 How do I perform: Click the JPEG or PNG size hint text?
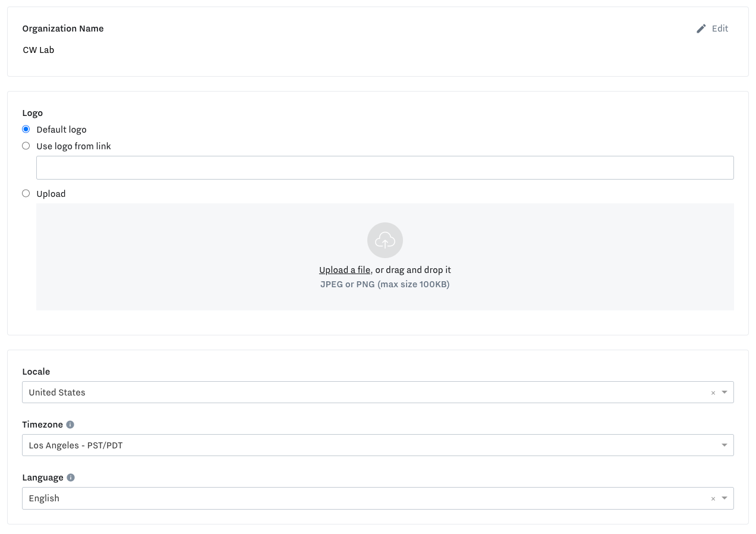(x=385, y=284)
